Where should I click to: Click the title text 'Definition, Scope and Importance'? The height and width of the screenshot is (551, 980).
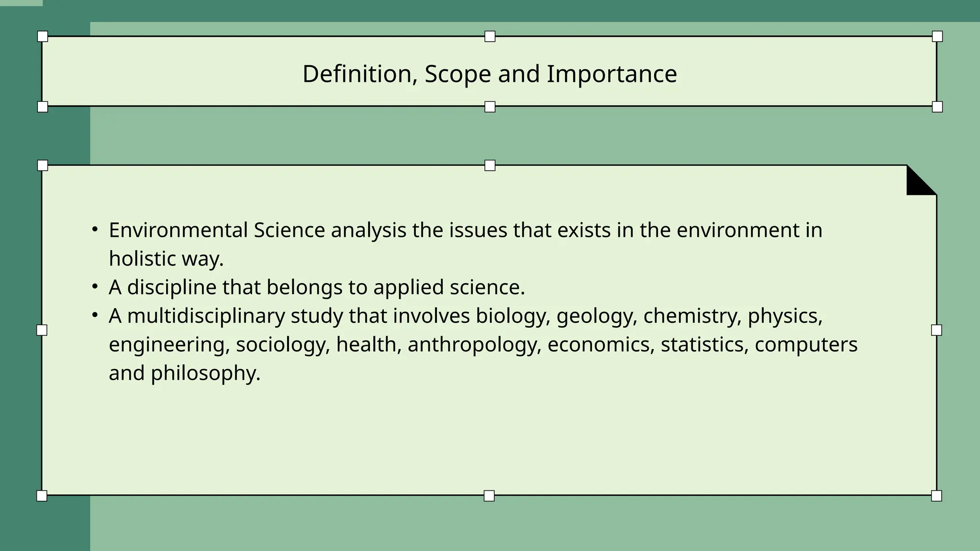(x=490, y=74)
